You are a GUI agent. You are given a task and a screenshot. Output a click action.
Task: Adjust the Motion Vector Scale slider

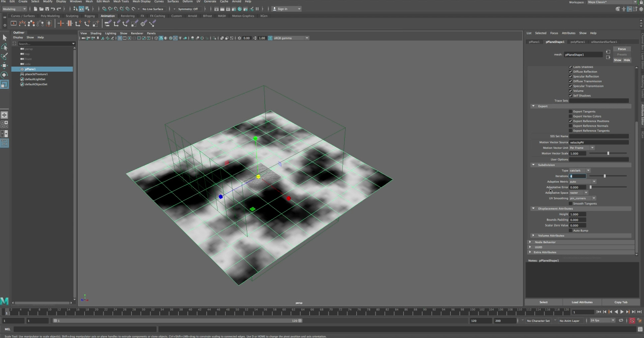608,153
